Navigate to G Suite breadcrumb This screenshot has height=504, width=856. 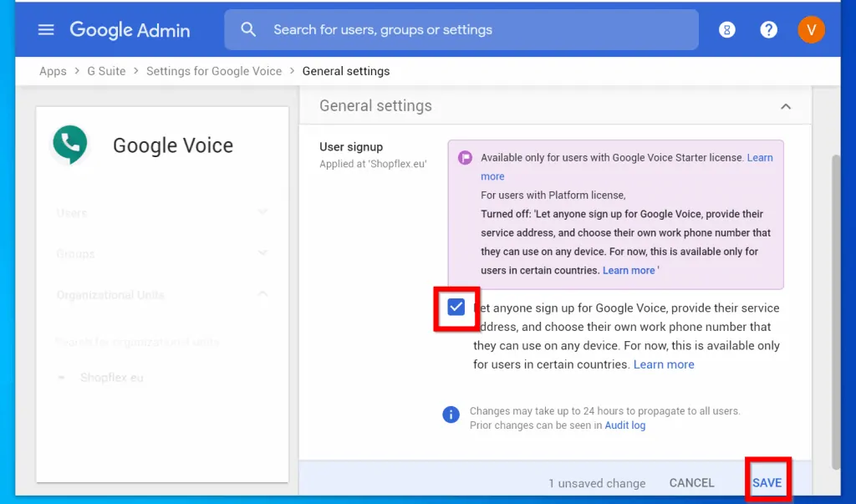[x=106, y=71]
